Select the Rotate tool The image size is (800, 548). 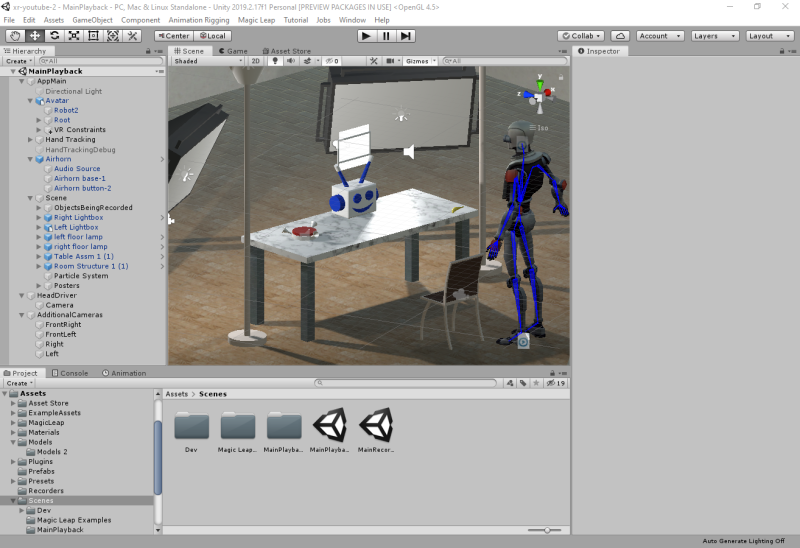(x=54, y=36)
